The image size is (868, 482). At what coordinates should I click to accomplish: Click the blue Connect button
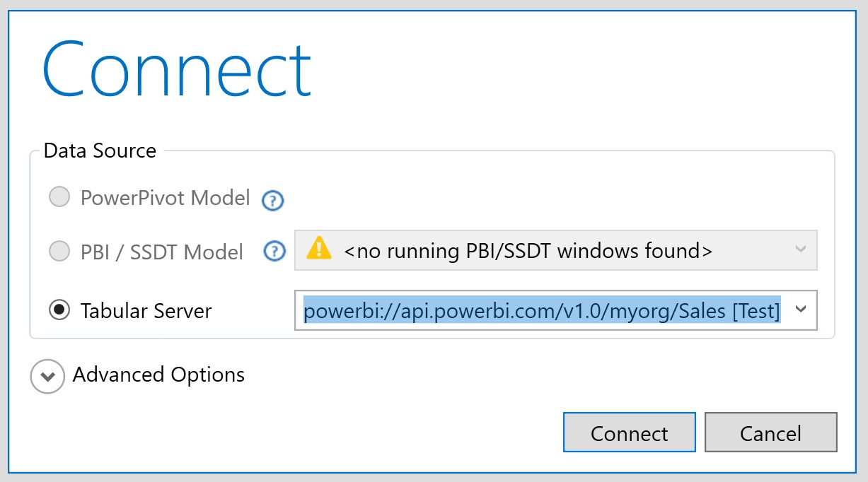click(630, 433)
